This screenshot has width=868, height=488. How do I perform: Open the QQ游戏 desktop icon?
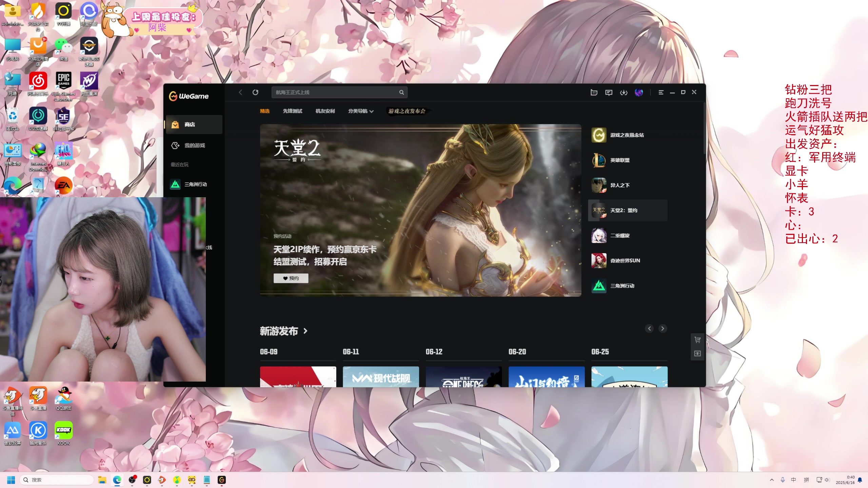63,399
